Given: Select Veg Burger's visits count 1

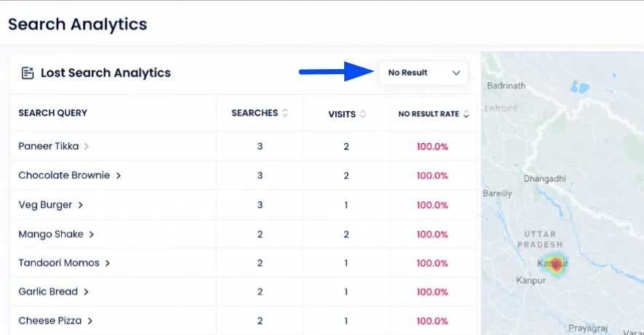Looking at the screenshot, I should pyautogui.click(x=346, y=205).
